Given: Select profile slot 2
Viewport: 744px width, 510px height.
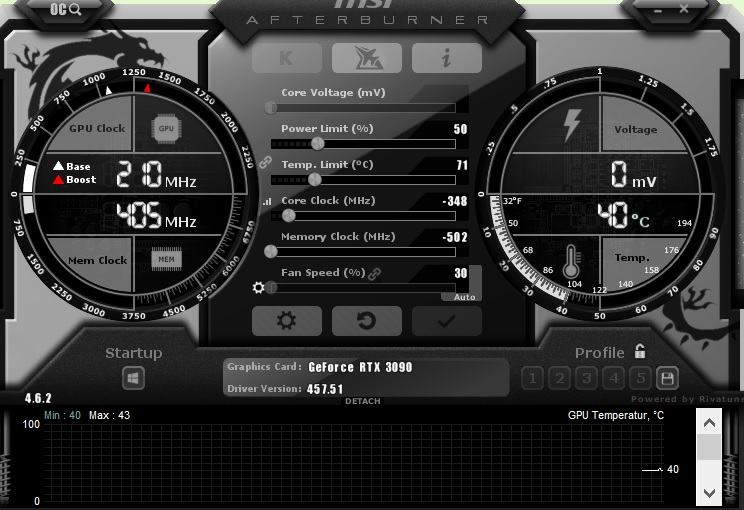Looking at the screenshot, I should tap(559, 378).
